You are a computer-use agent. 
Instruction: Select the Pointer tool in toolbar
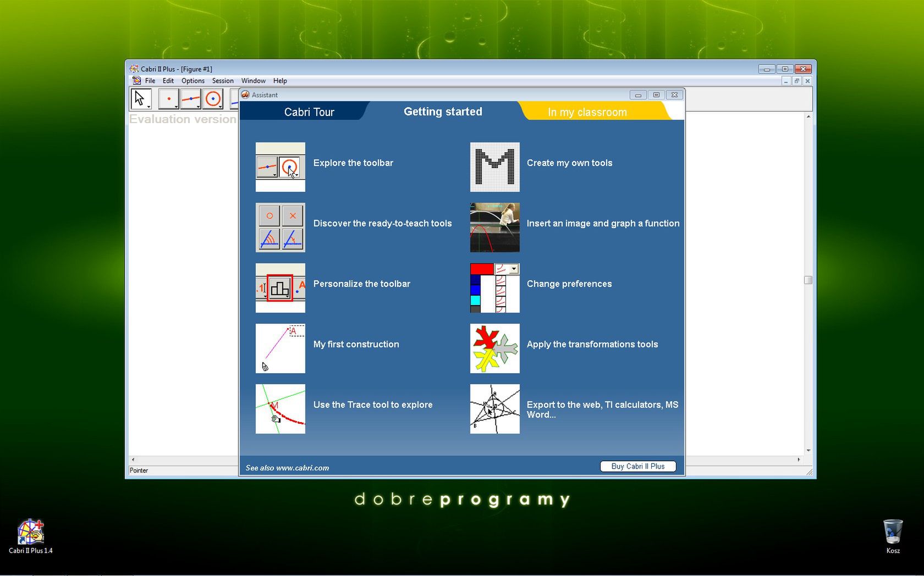point(141,99)
